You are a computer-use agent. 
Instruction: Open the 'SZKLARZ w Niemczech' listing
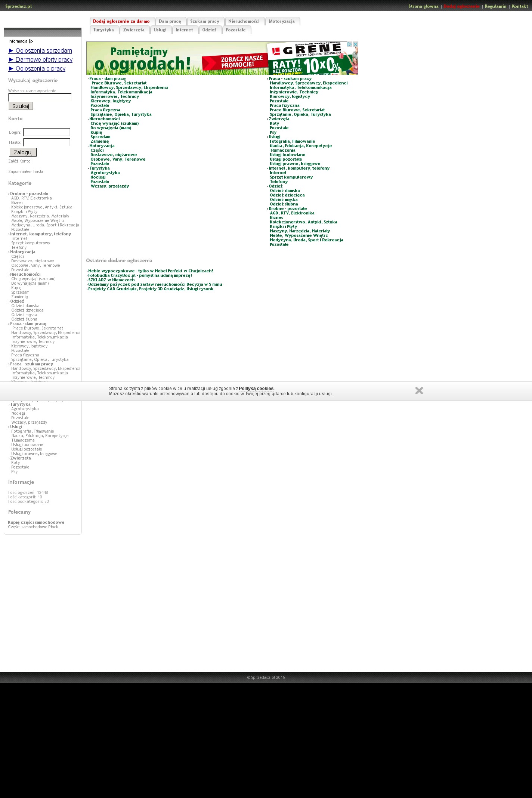click(111, 280)
